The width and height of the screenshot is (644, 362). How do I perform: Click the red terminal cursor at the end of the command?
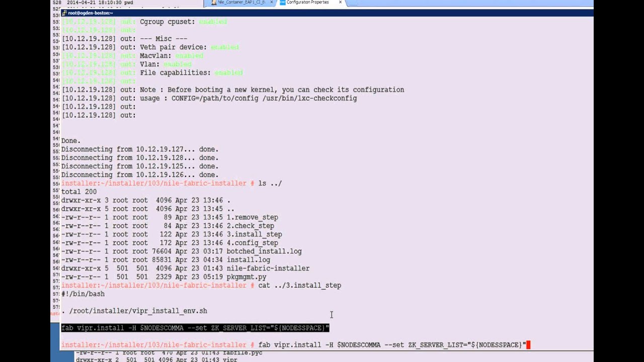click(528, 345)
